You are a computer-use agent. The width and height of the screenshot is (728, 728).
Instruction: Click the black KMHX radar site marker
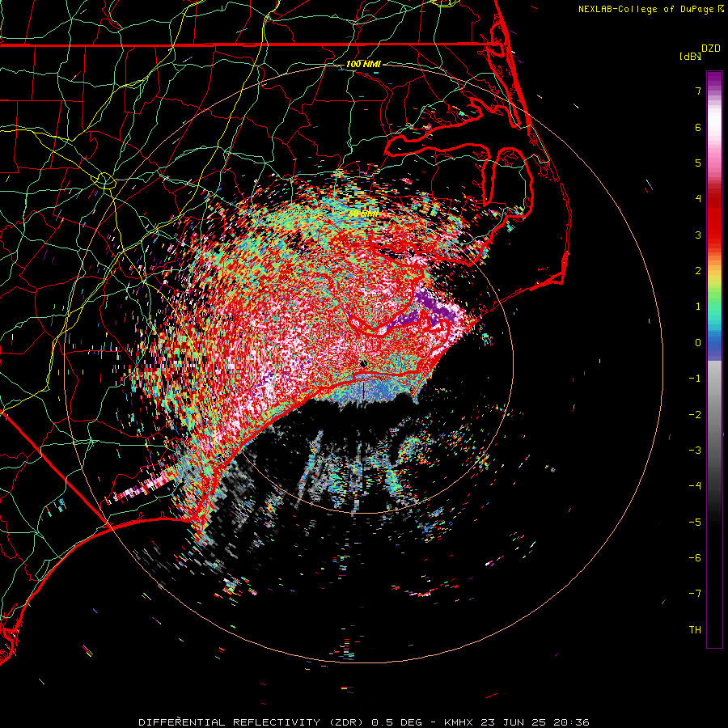(x=363, y=364)
